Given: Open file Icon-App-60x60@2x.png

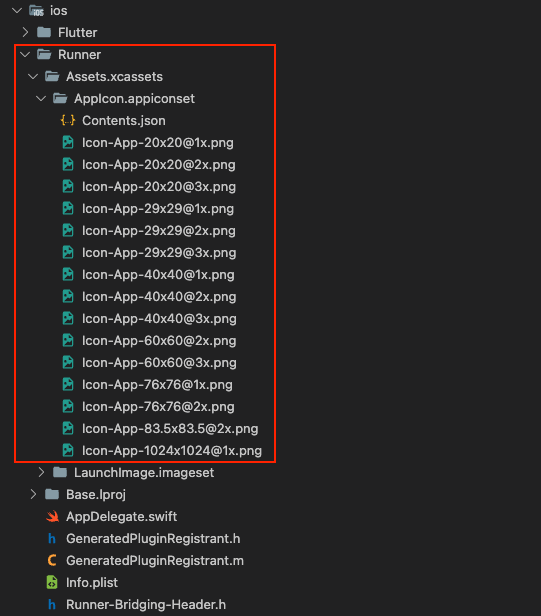Looking at the screenshot, I should tap(159, 341).
